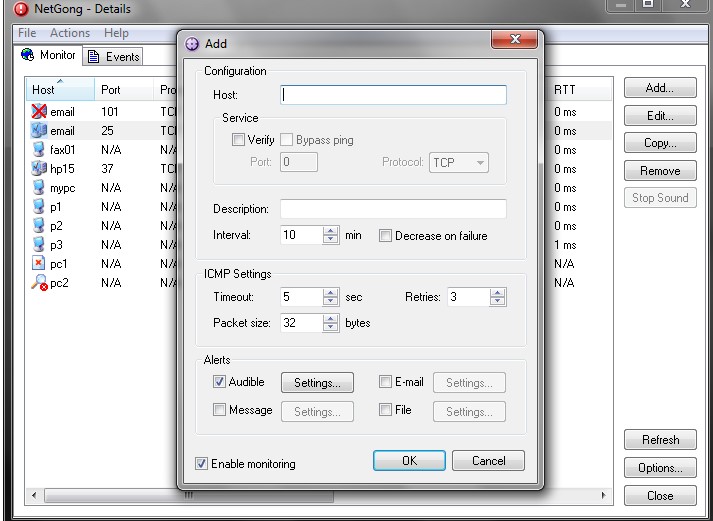Open E-mail alert Settings button
Viewport: 713px width, 521px height.
pos(469,383)
